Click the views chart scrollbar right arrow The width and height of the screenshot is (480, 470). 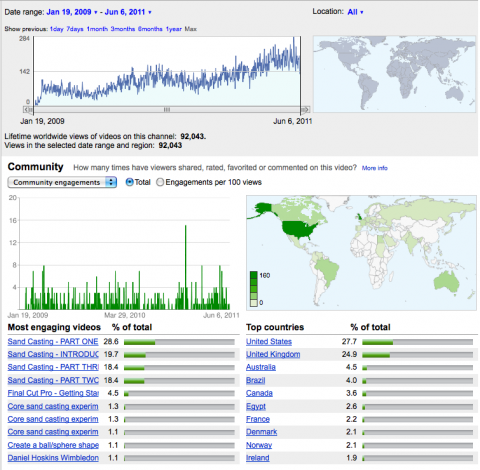click(307, 109)
